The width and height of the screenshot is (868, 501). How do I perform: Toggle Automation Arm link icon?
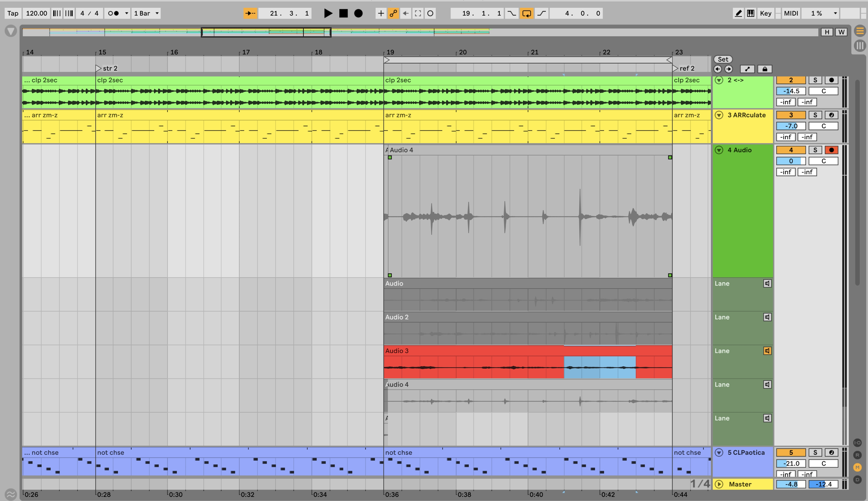click(393, 13)
